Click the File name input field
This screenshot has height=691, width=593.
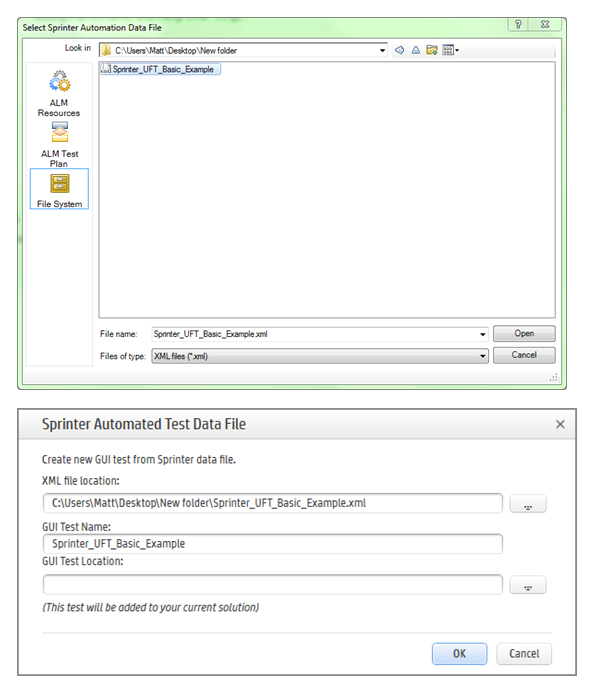pyautogui.click(x=315, y=334)
